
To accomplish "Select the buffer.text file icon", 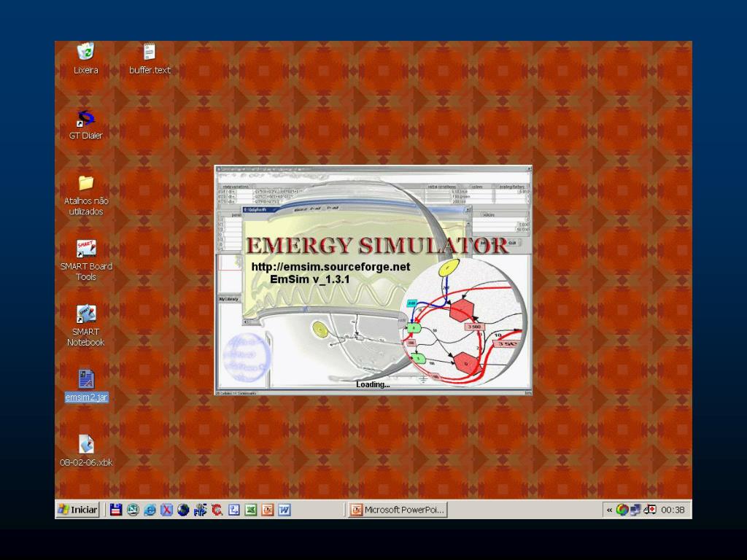I will tap(149, 52).
